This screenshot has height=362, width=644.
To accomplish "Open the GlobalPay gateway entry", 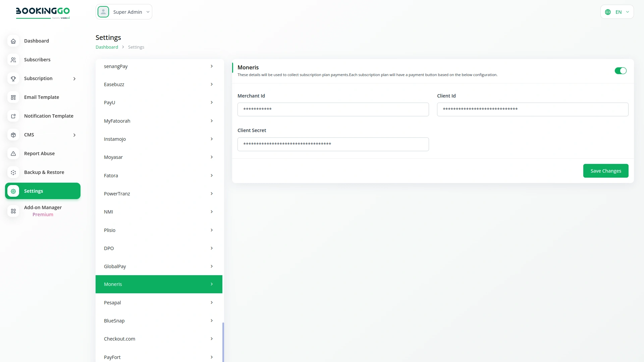I will point(159,266).
